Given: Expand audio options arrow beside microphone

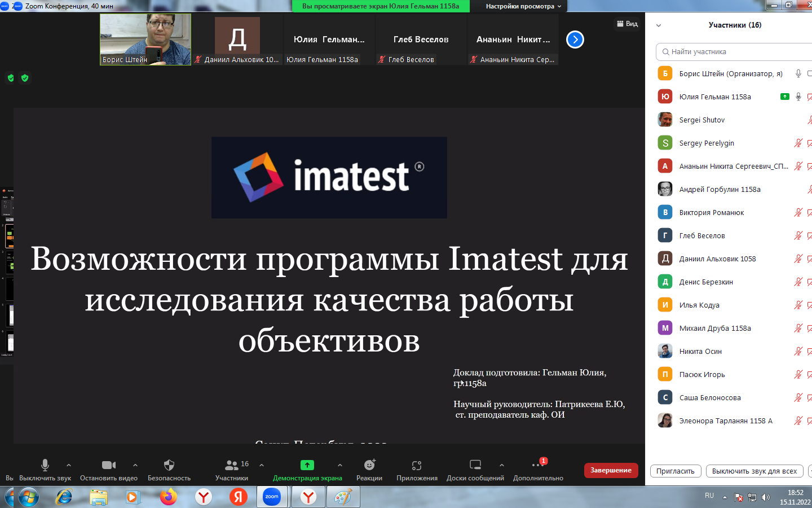Looking at the screenshot, I should [x=69, y=465].
